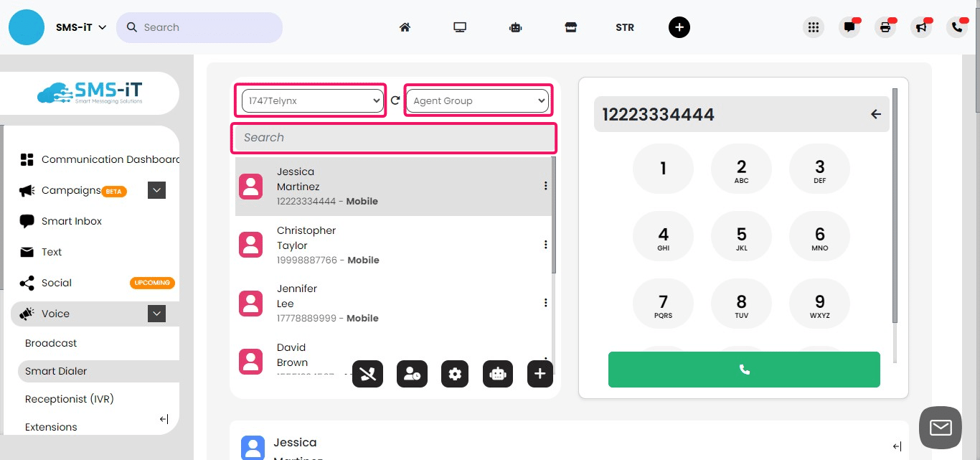This screenshot has width=980, height=460.
Task: Click the contacts Search field
Action: (393, 138)
